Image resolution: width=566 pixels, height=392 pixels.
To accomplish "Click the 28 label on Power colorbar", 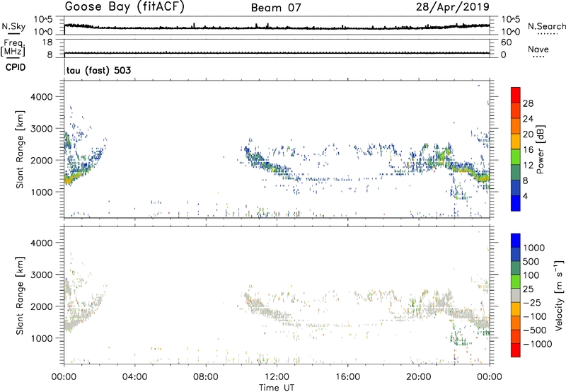I will coord(528,103).
